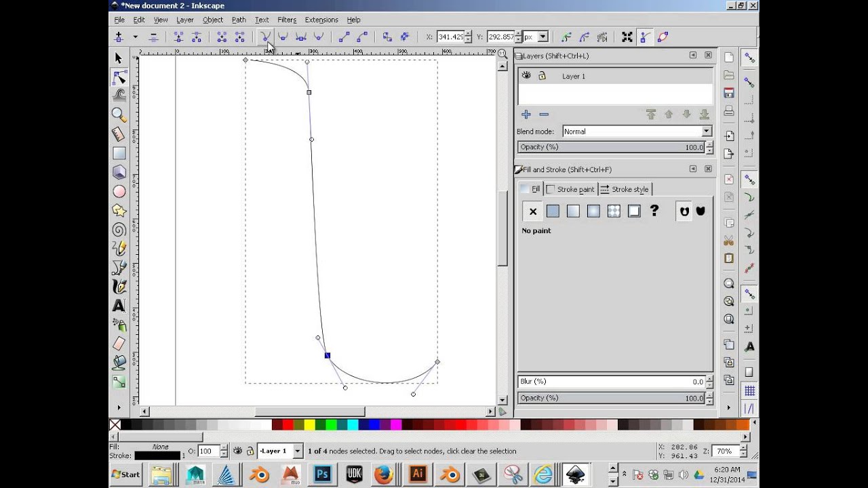The height and width of the screenshot is (488, 868).
Task: Click the Windows Start button
Action: 126,474
